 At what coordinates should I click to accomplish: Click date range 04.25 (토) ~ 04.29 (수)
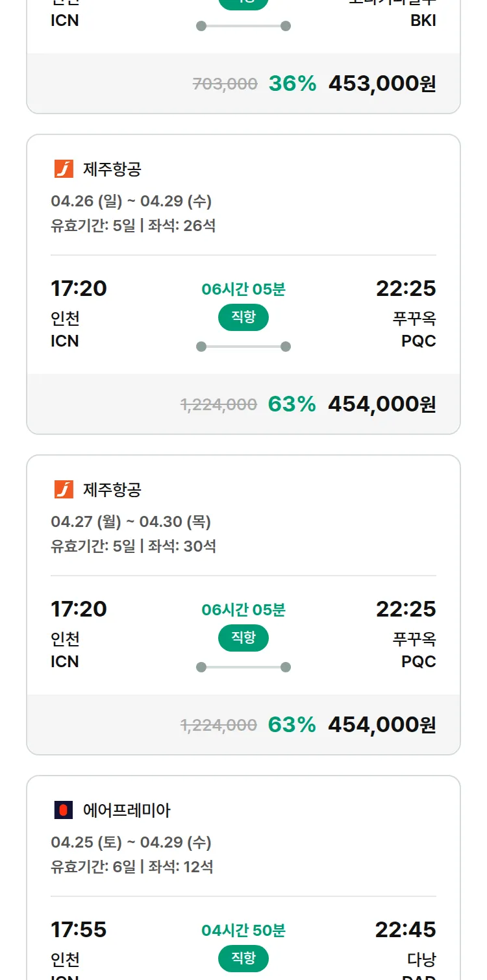pyautogui.click(x=131, y=842)
